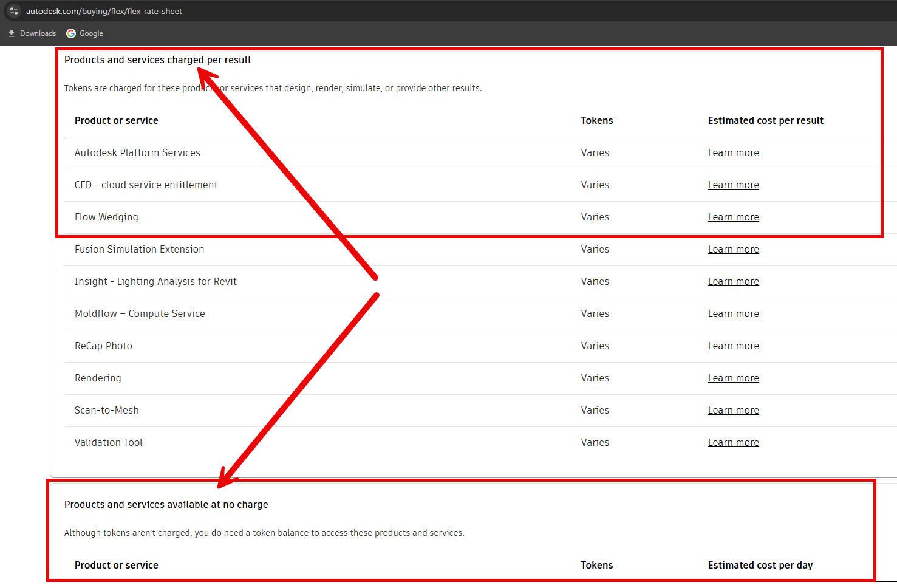
Task: Select 'Autodesk Platform Services' product name
Action: [137, 153]
